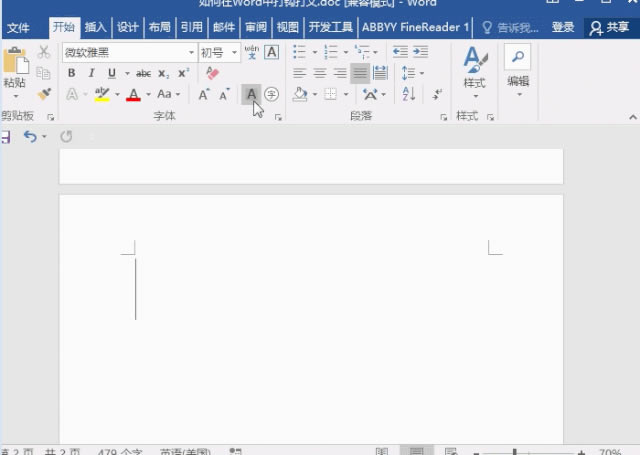The width and height of the screenshot is (640, 455).
Task: Open Font dialog launcher
Action: click(278, 118)
